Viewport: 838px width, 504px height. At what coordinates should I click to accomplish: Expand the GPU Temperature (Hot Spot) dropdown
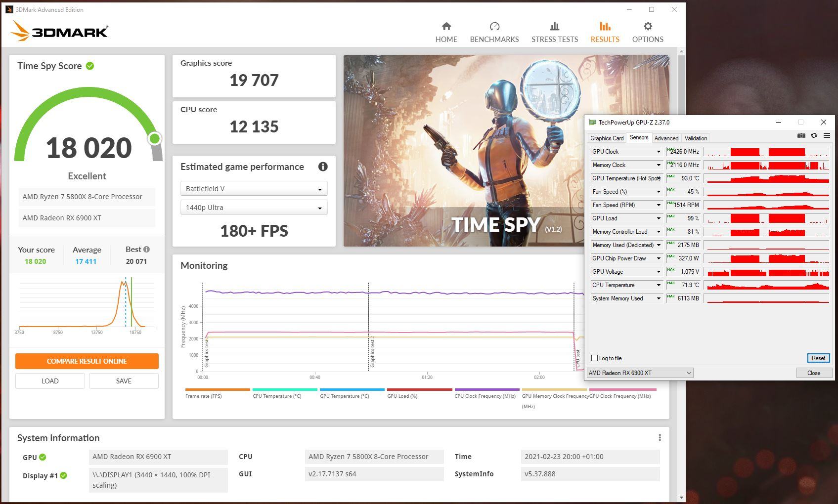coord(659,178)
